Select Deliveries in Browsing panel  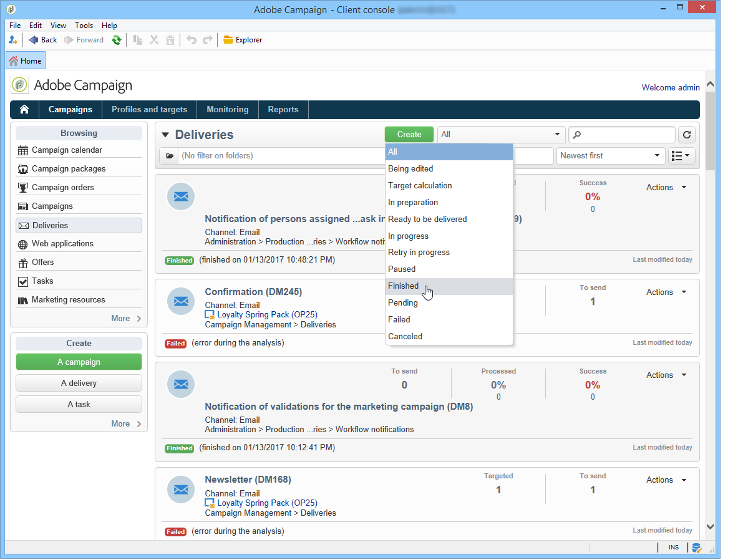pos(79,225)
